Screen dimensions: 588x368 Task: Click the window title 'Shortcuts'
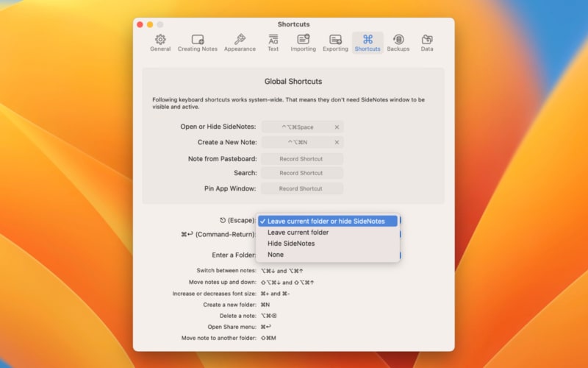(x=293, y=24)
